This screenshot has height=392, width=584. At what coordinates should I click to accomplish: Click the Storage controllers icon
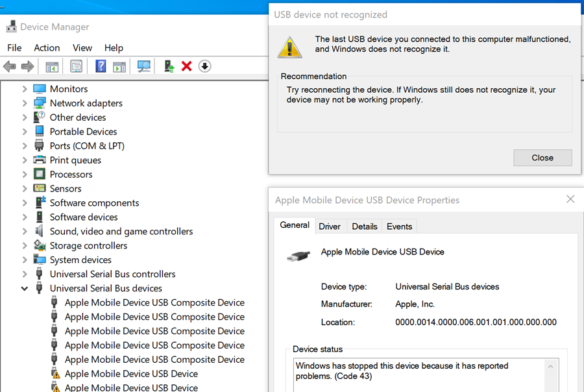[40, 245]
